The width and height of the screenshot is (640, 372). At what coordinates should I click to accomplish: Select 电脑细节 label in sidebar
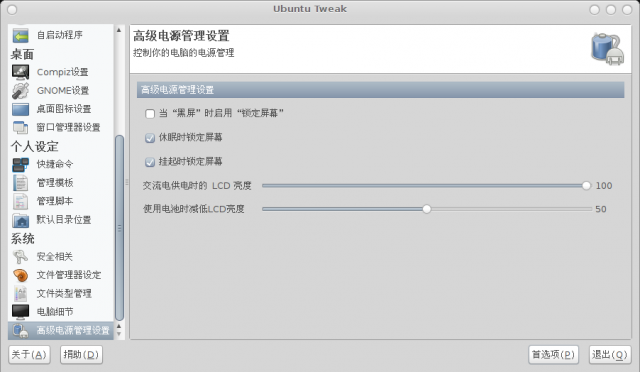click(x=55, y=312)
